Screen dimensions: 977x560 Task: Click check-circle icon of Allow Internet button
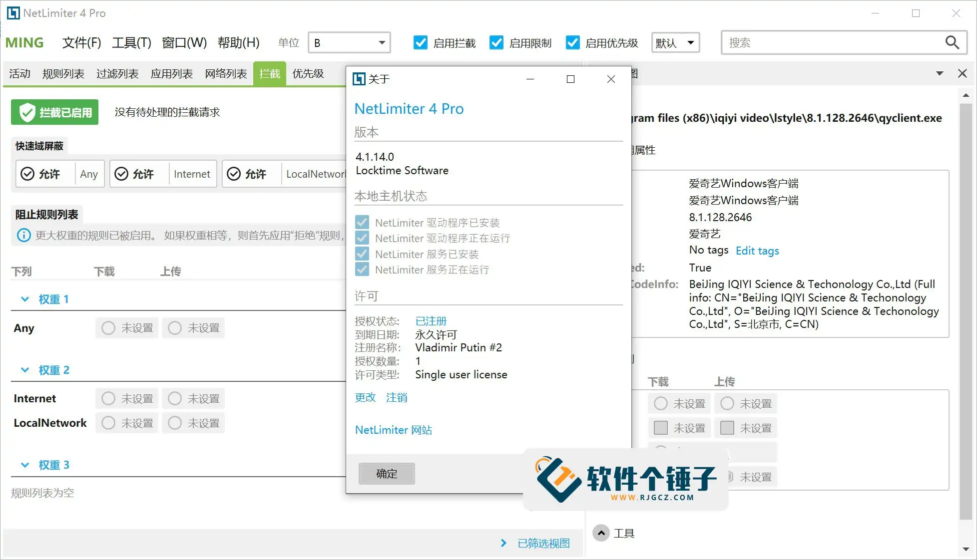(x=121, y=174)
